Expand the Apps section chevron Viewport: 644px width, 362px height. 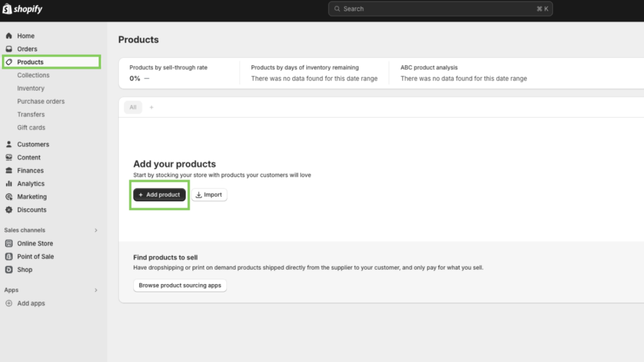[96, 290]
